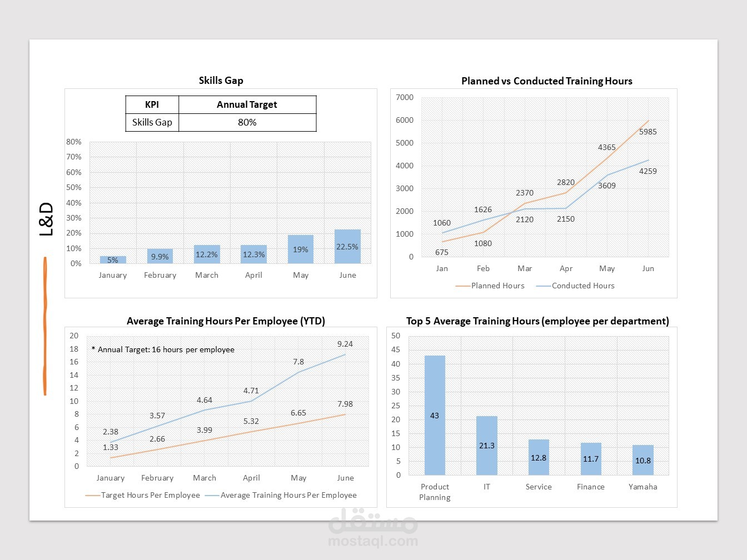Select the IT bar labeled 21.3

[487, 446]
